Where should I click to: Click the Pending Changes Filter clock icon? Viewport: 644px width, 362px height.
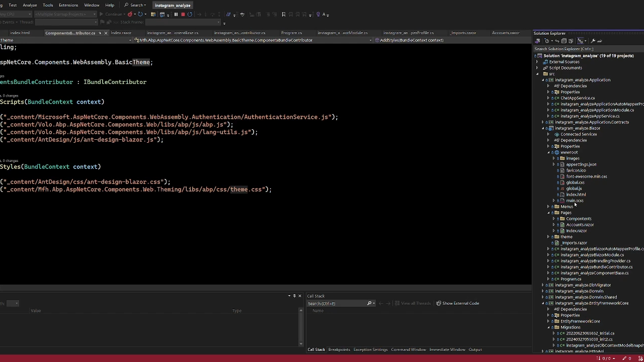click(x=547, y=41)
